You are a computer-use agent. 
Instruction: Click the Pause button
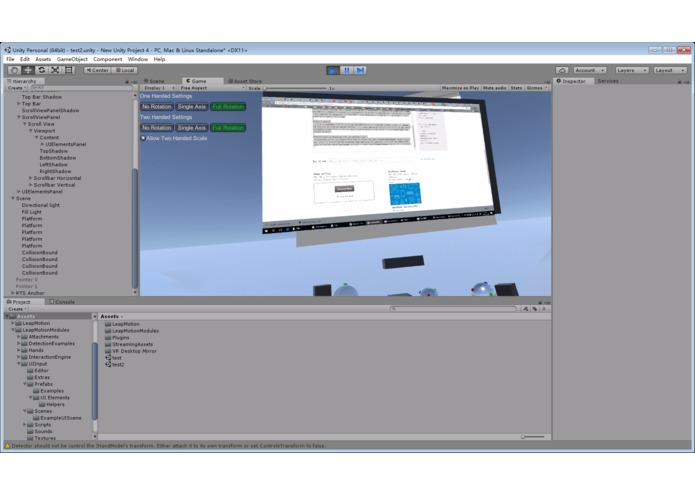[x=347, y=70]
